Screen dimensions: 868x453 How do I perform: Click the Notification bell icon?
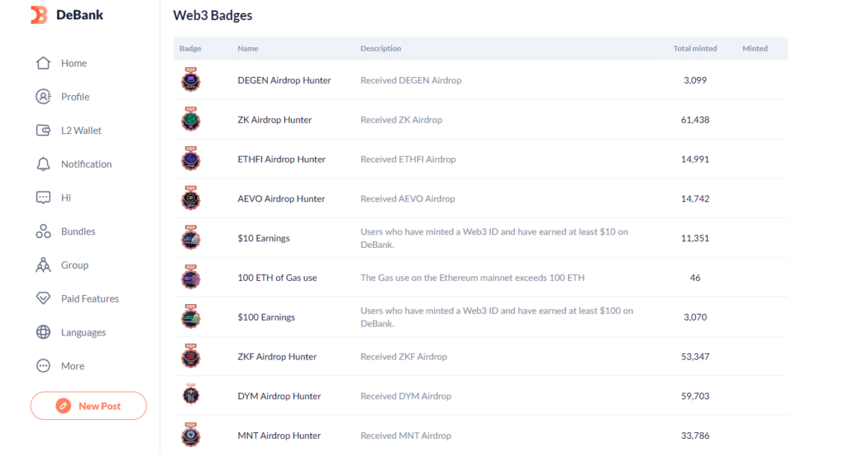pyautogui.click(x=43, y=165)
